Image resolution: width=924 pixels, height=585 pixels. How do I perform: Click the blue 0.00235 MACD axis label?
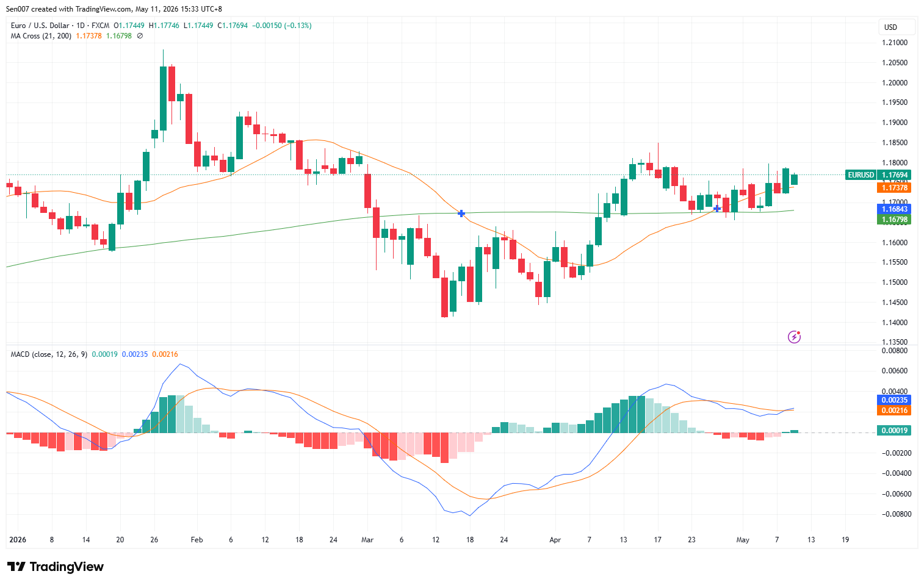click(894, 400)
